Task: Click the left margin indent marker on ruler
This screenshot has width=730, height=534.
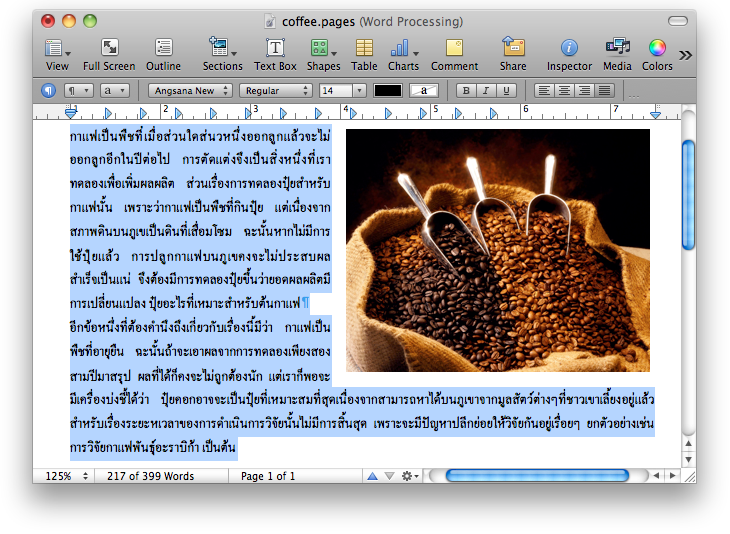Action: 71,112
